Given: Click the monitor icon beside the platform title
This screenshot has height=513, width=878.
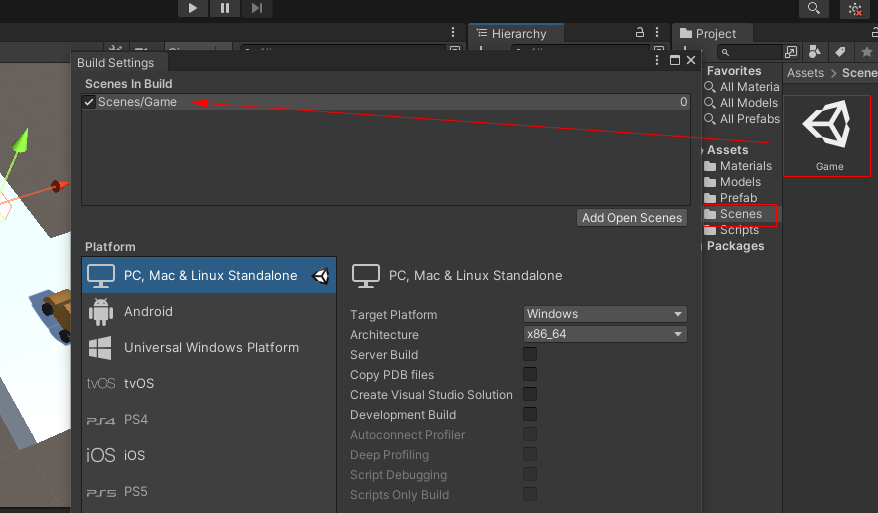Looking at the screenshot, I should point(366,276).
